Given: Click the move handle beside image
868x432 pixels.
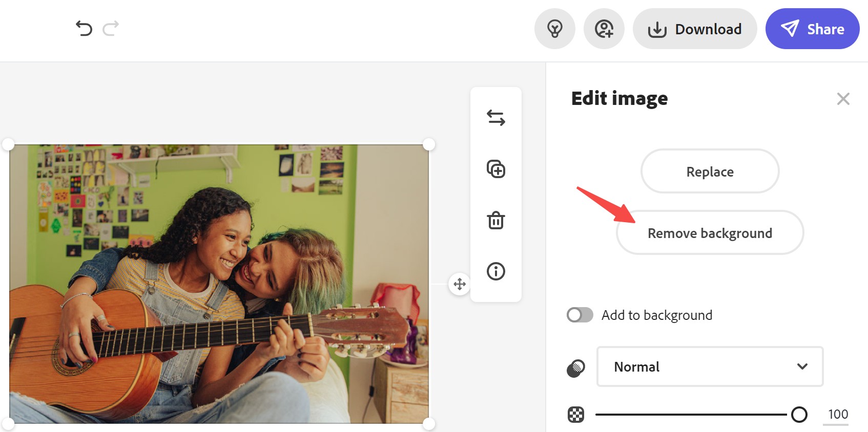Looking at the screenshot, I should [x=460, y=284].
